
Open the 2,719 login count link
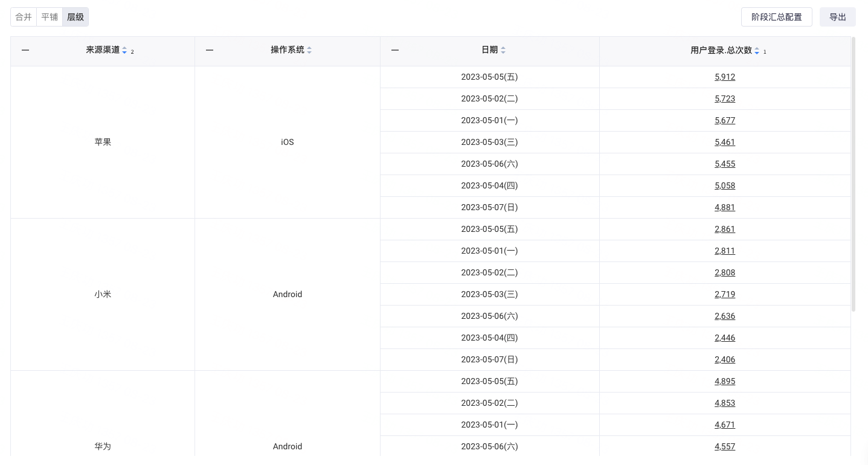point(725,294)
